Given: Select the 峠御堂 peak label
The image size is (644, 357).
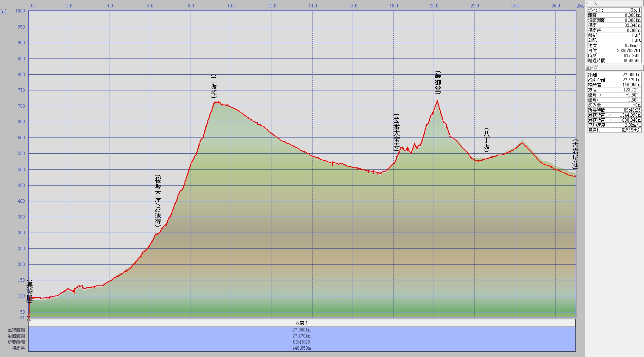Looking at the screenshot, I should [x=438, y=82].
